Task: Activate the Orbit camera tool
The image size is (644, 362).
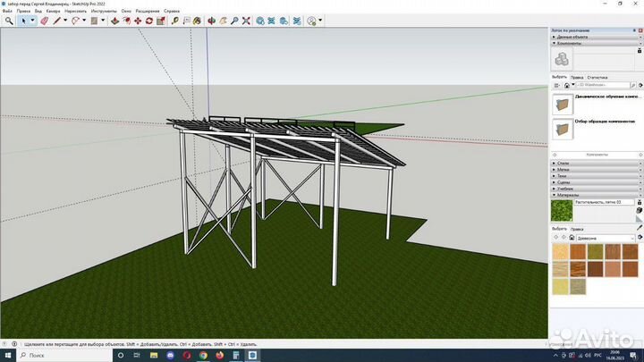Action: (211, 21)
